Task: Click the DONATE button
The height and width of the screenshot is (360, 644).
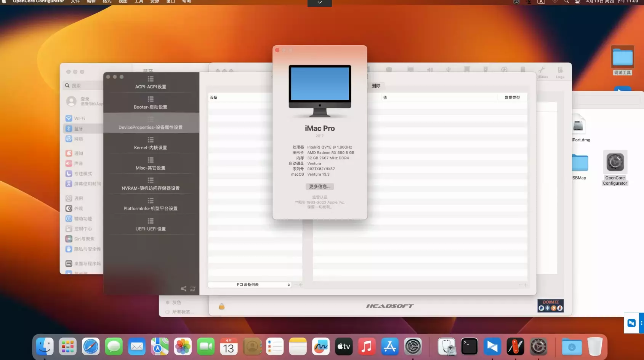Action: tap(550, 305)
